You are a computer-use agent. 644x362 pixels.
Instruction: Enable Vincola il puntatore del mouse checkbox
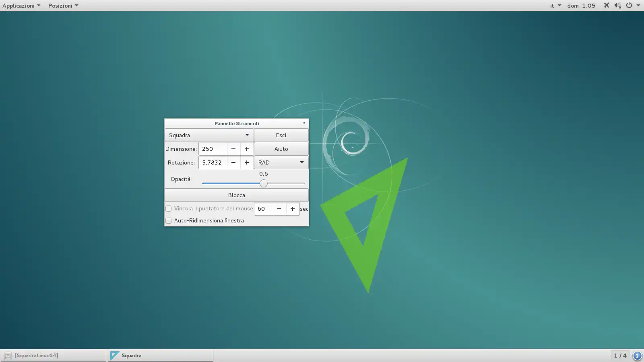point(169,209)
